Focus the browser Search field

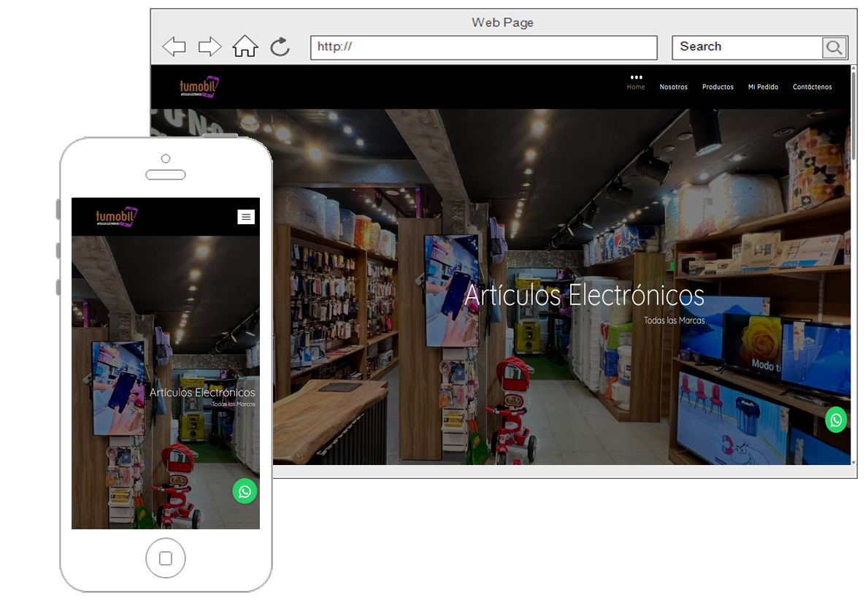click(x=746, y=47)
